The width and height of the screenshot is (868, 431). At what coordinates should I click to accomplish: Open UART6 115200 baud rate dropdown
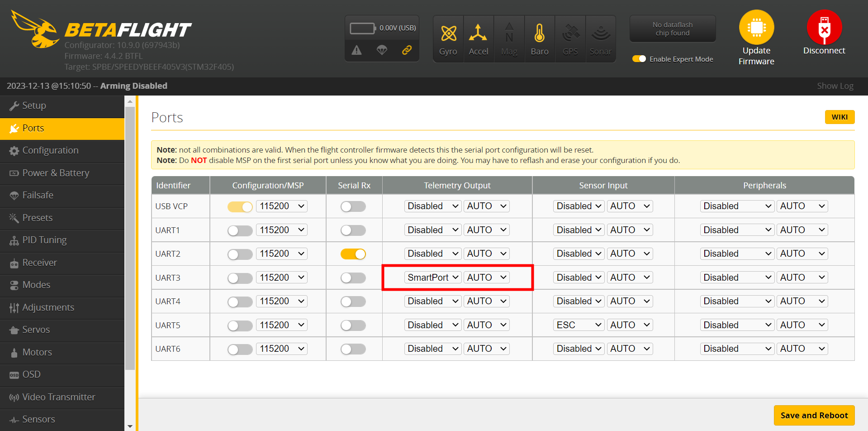click(x=282, y=349)
